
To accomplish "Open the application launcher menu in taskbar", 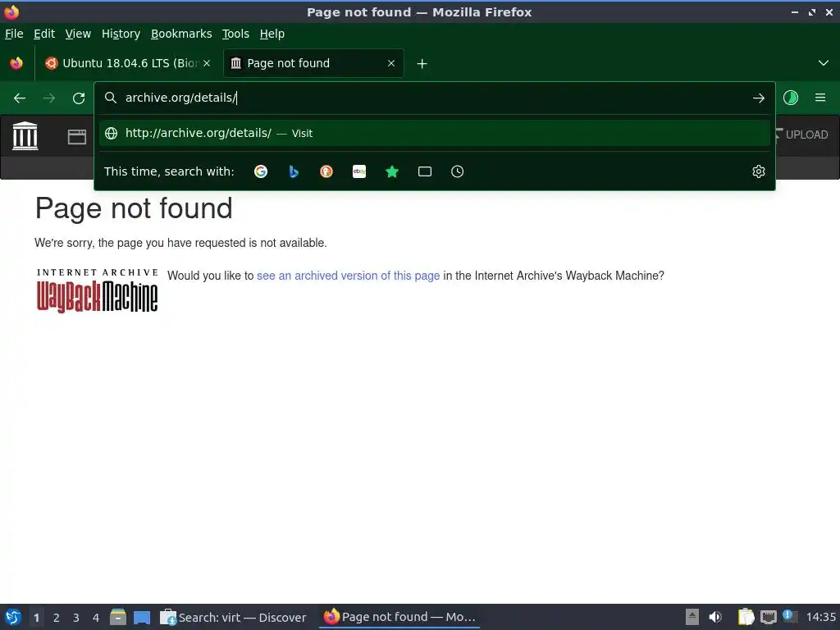I will (13, 617).
